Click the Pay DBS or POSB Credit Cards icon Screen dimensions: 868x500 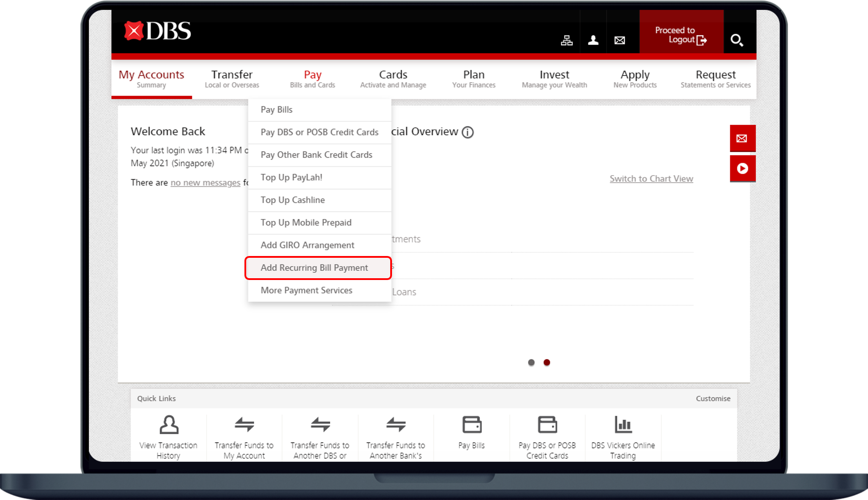coord(547,425)
